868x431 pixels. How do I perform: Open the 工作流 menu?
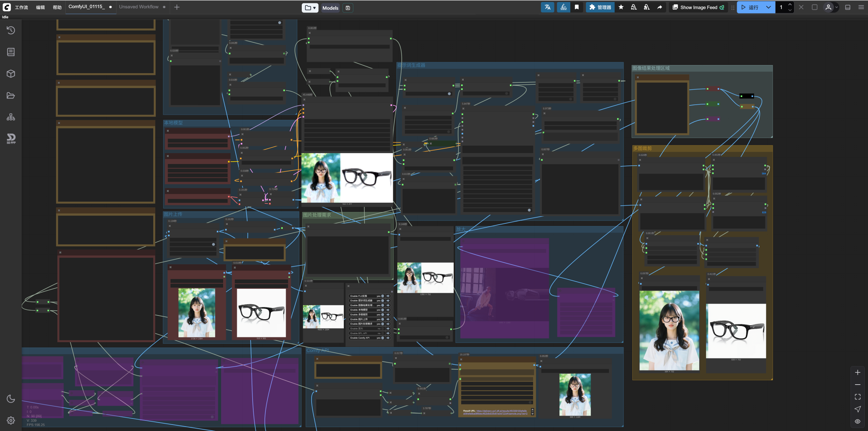tap(21, 7)
